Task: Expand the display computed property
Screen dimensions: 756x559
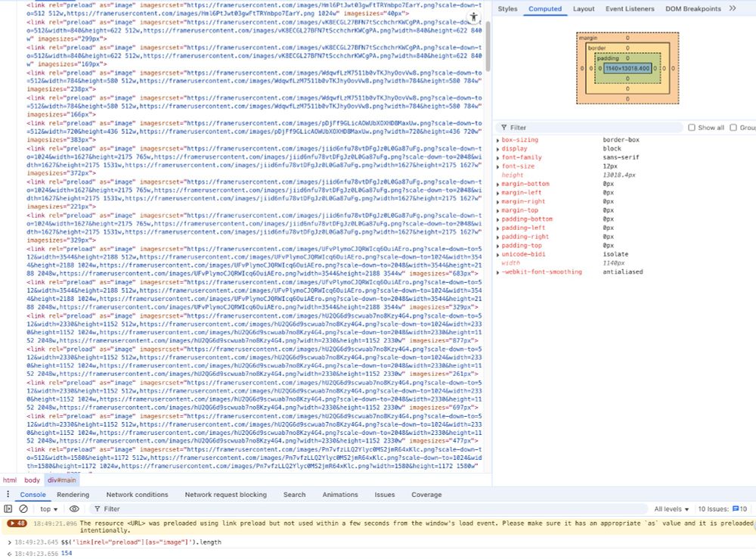Action: [497, 149]
